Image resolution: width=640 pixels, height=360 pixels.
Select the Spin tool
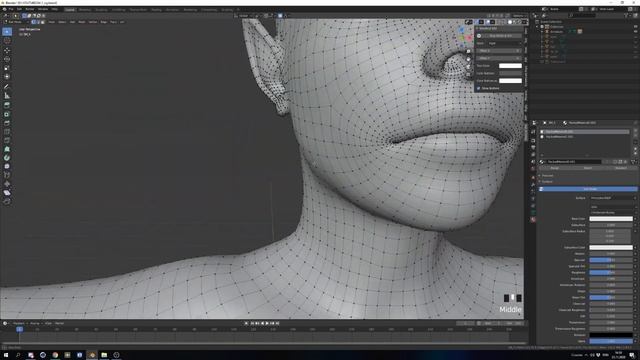point(7,158)
